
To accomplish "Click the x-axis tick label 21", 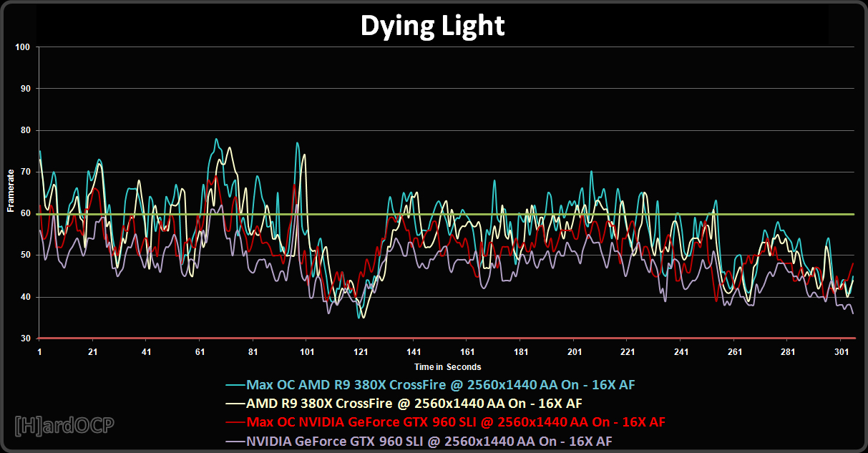I will tap(92, 352).
